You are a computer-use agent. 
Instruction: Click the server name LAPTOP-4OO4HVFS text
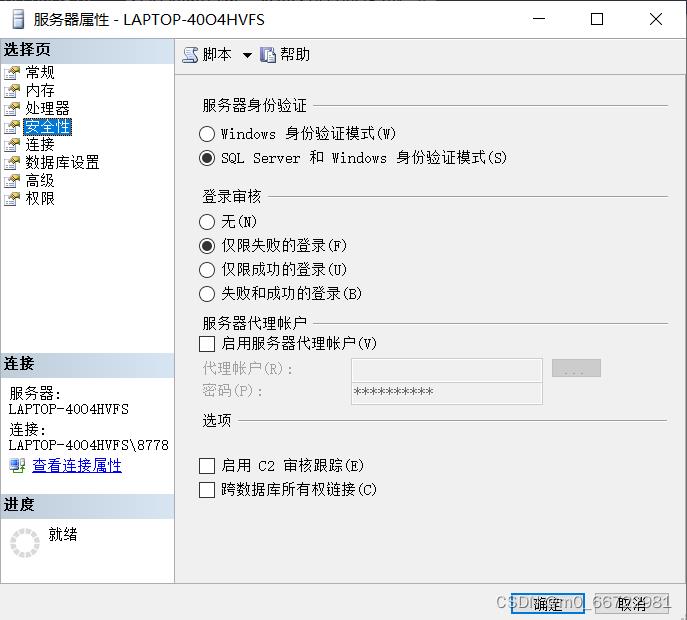(x=69, y=409)
